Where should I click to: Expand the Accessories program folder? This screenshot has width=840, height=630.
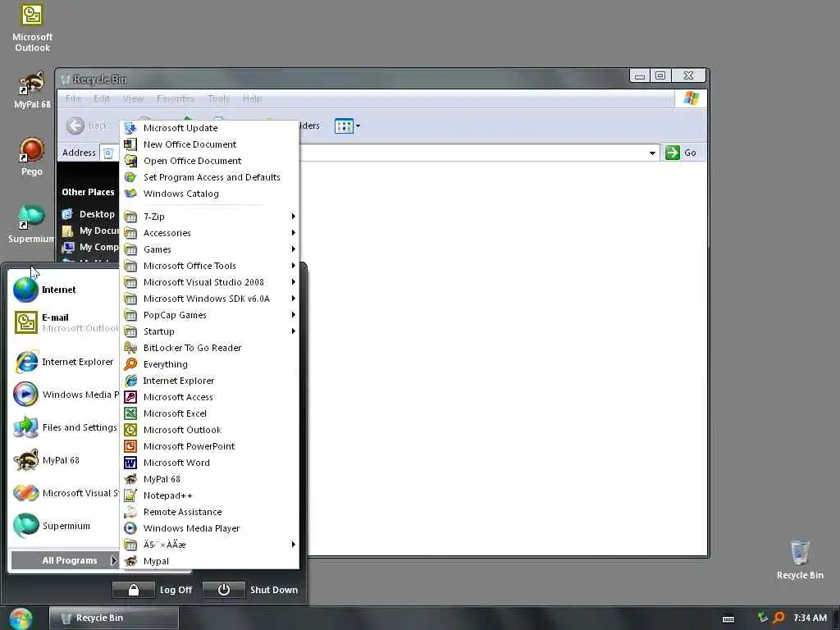tap(209, 233)
